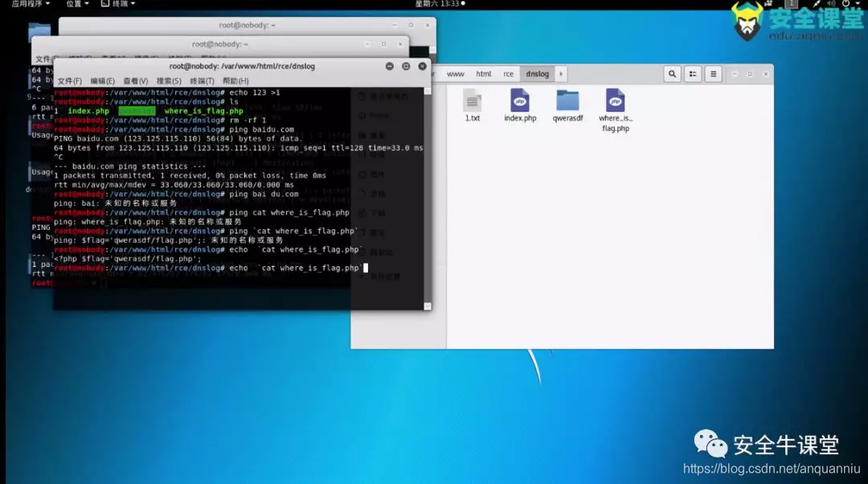This screenshot has height=484, width=868.
Task: Click title bar of rearmost root@nobody terminal
Action: 247,25
